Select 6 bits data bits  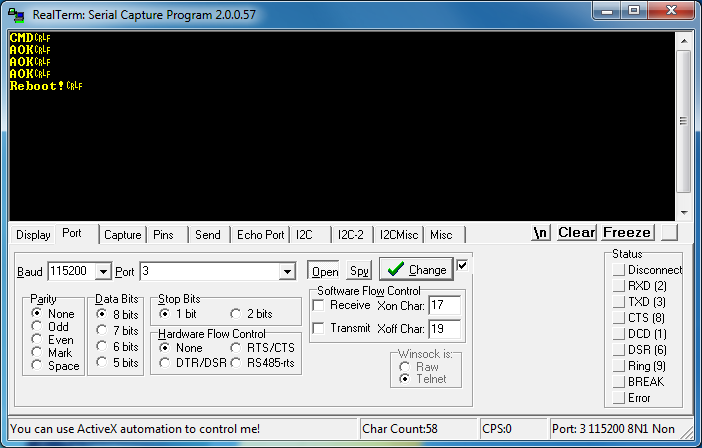pyautogui.click(x=117, y=347)
